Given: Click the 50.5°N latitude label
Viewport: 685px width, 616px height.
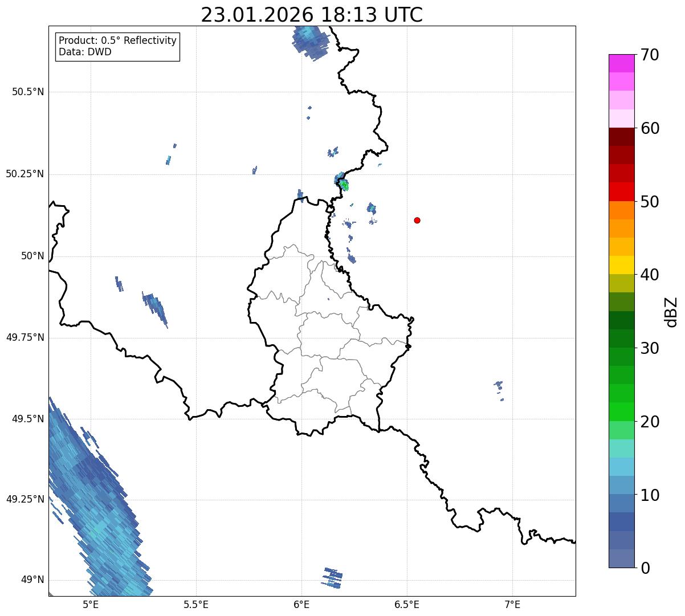Looking at the screenshot, I should click(28, 92).
